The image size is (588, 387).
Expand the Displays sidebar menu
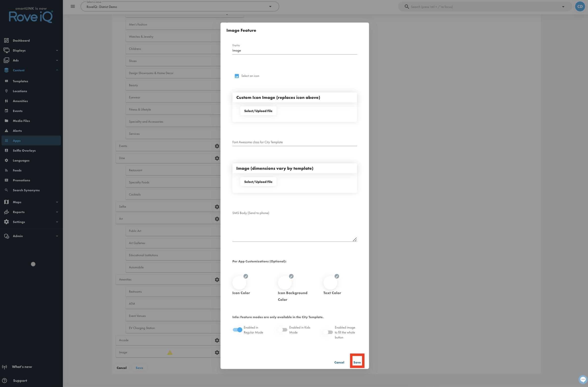click(x=31, y=50)
